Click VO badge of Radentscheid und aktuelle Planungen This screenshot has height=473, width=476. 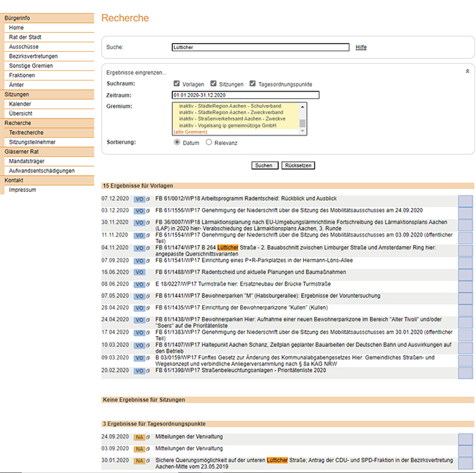pyautogui.click(x=138, y=272)
